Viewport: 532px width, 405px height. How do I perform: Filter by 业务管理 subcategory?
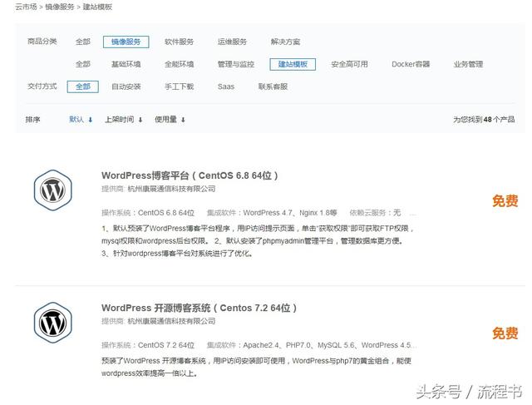click(468, 64)
